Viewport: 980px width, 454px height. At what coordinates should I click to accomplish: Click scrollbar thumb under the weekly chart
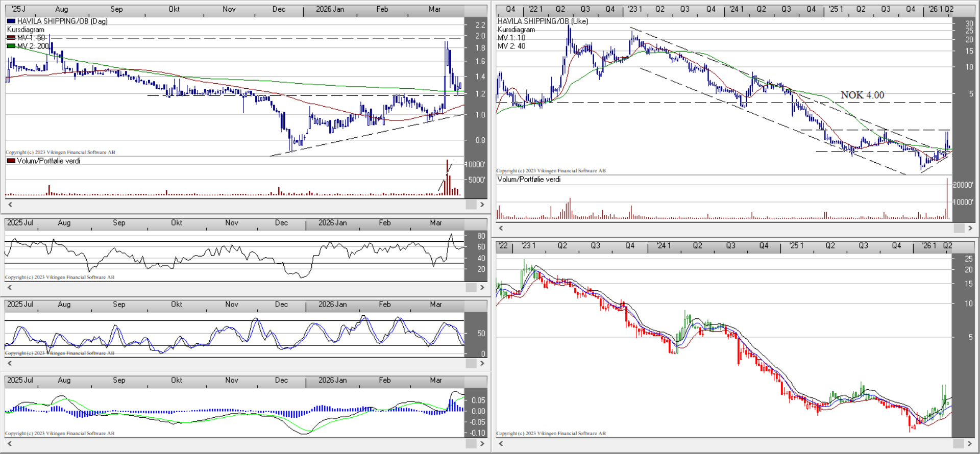[x=959, y=228]
